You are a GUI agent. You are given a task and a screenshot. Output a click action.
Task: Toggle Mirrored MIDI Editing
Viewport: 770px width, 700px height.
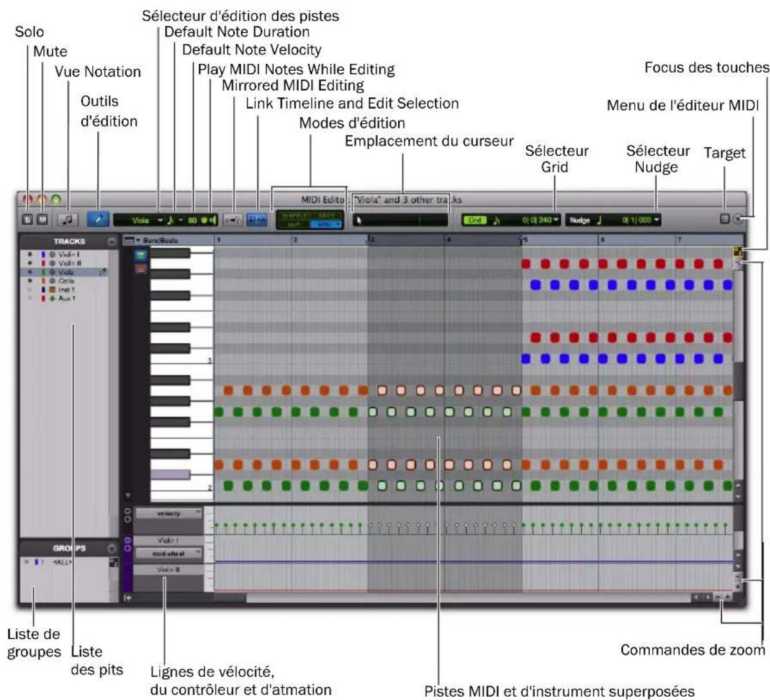pos(233,220)
